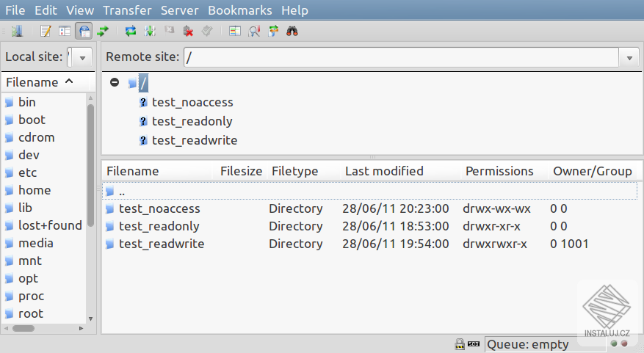This screenshot has width=644, height=353.
Task: Disconnect from the current server
Action: click(x=188, y=31)
